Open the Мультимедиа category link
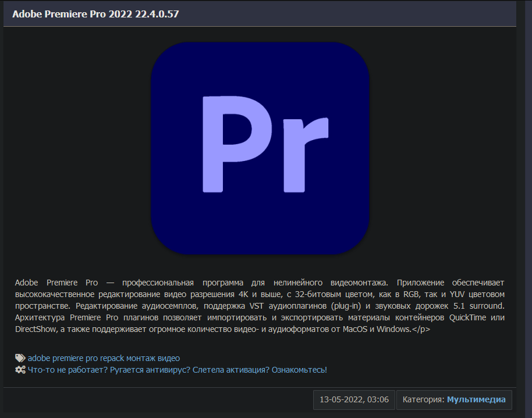The height and width of the screenshot is (418, 532). coord(476,400)
